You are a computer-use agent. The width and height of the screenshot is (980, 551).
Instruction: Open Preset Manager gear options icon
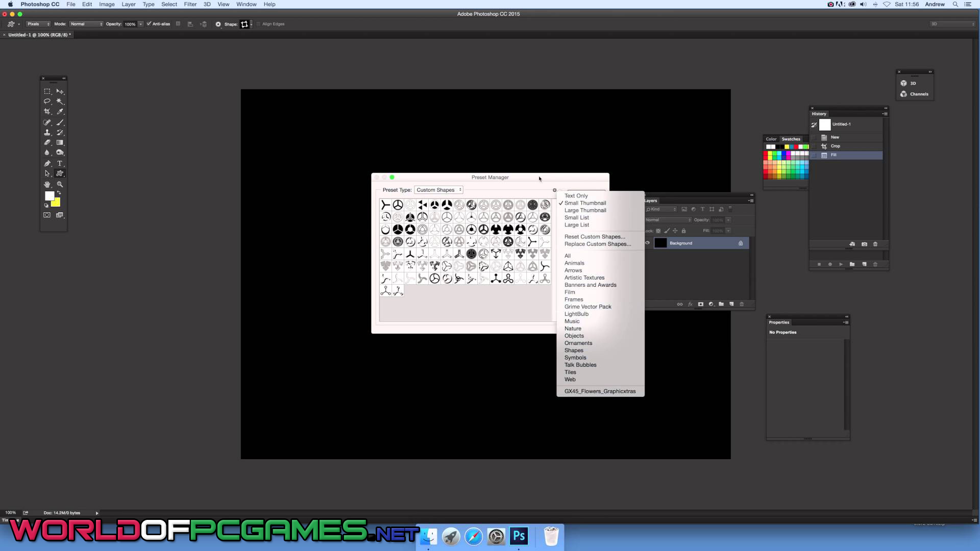pos(555,190)
